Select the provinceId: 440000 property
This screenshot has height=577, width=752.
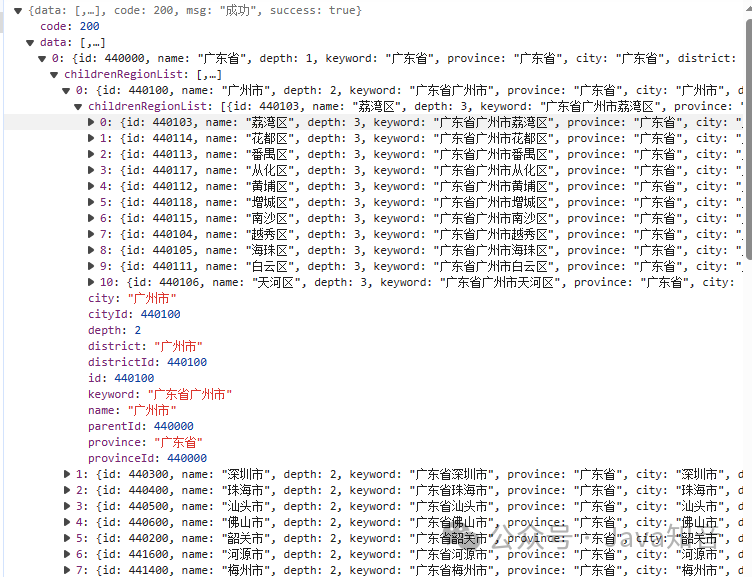[147, 458]
